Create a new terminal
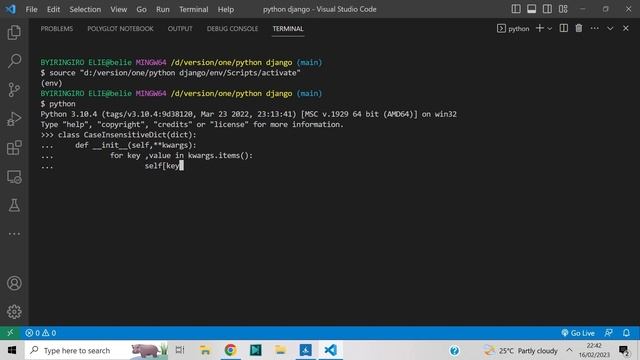640x360 pixels. coord(540,28)
